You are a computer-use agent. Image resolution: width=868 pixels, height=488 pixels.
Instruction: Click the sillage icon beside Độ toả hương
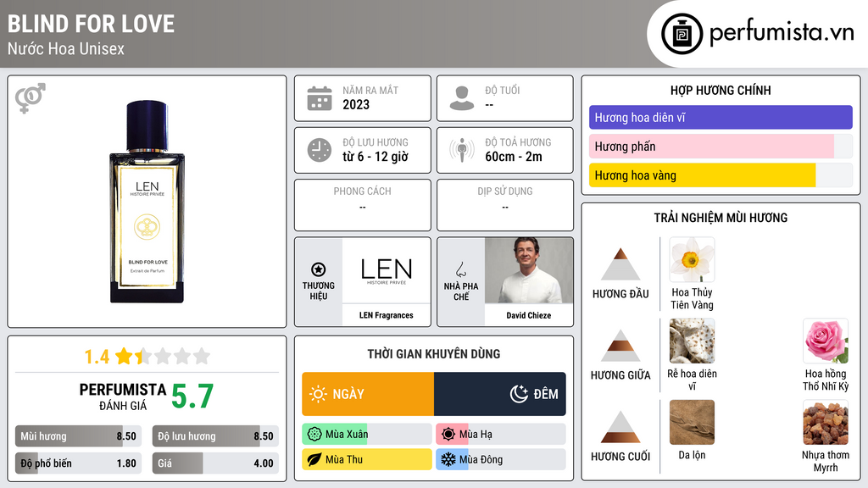[462, 150]
